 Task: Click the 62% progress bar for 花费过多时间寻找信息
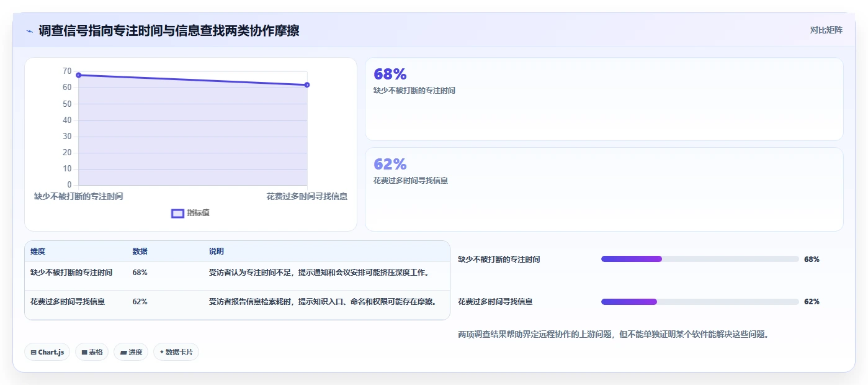(700, 302)
